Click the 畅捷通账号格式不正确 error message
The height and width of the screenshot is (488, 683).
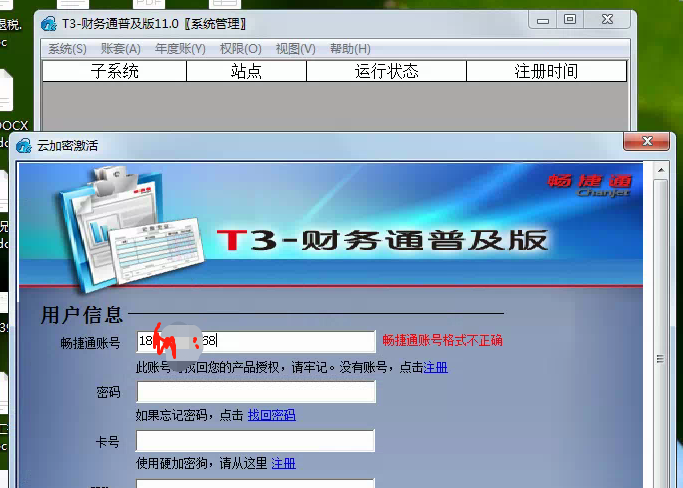point(443,340)
